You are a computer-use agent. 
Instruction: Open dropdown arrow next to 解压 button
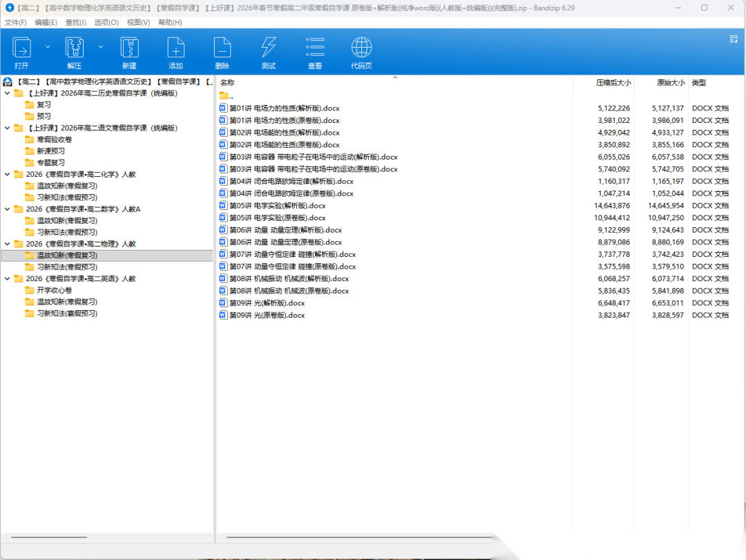101,47
